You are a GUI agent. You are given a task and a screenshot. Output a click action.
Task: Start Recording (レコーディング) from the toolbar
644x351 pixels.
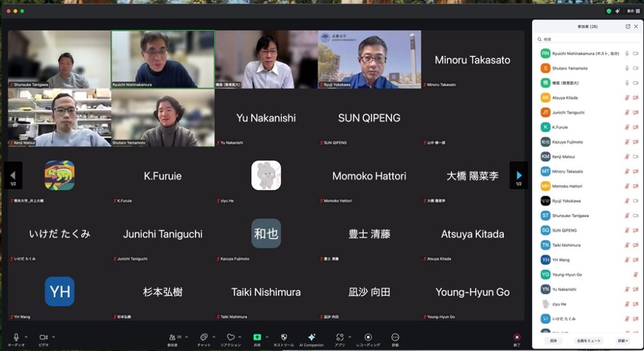[x=369, y=337]
